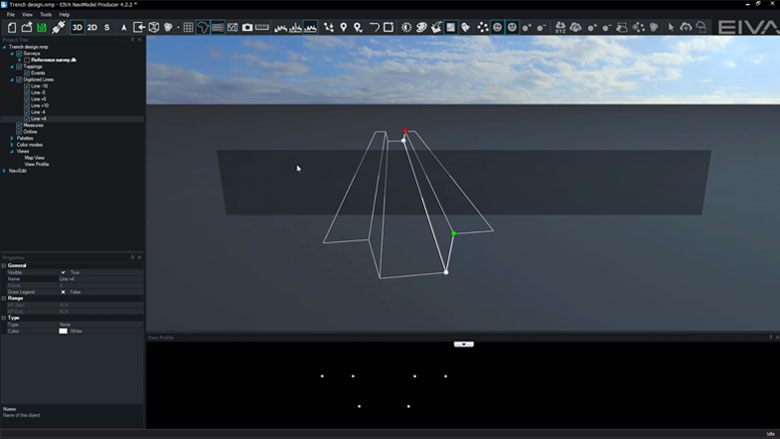The width and height of the screenshot is (780, 439).
Task: Expand the NaviEdit tree node
Action: (x=5, y=170)
